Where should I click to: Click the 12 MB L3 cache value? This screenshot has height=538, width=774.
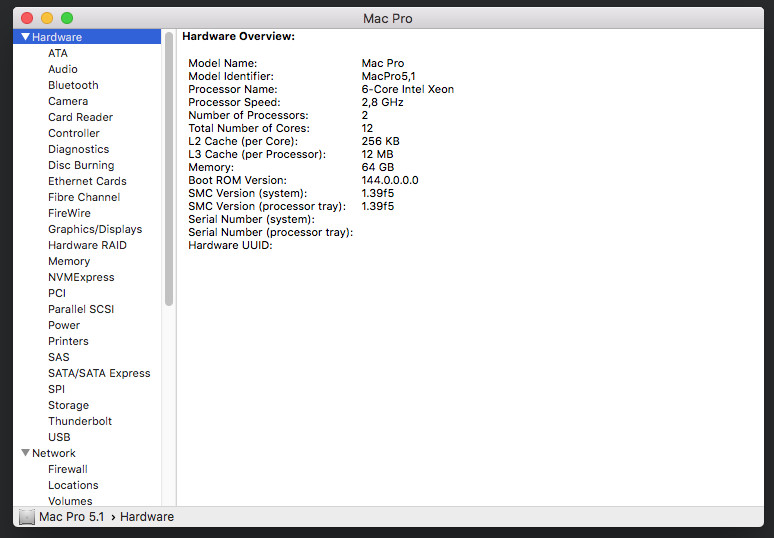(x=378, y=154)
